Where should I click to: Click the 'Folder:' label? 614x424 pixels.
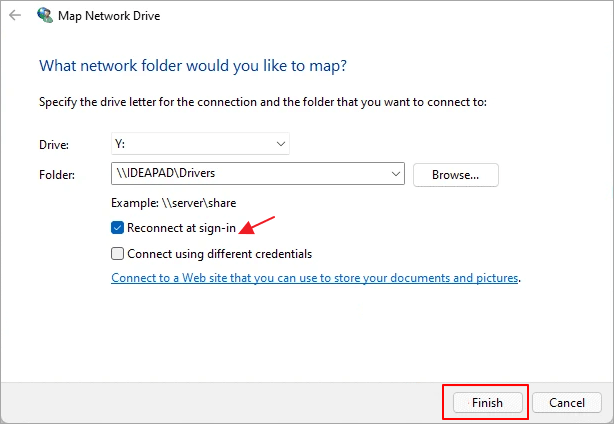[x=56, y=176]
